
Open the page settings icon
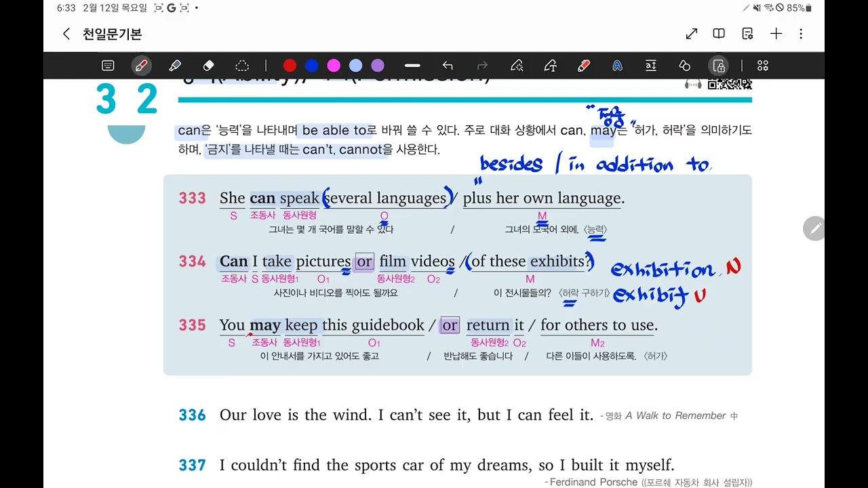point(747,34)
